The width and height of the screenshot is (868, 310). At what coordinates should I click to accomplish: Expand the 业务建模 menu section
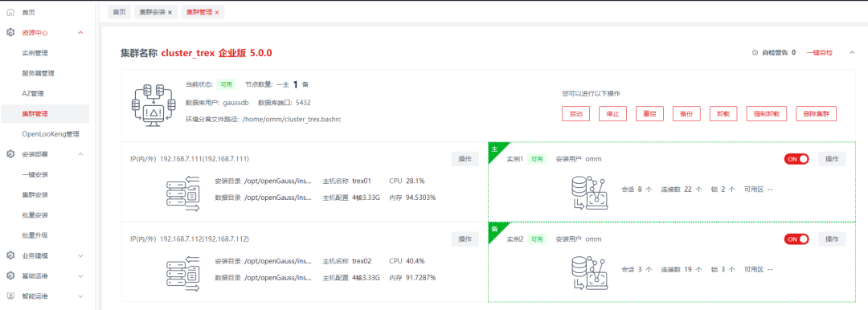[x=81, y=255]
